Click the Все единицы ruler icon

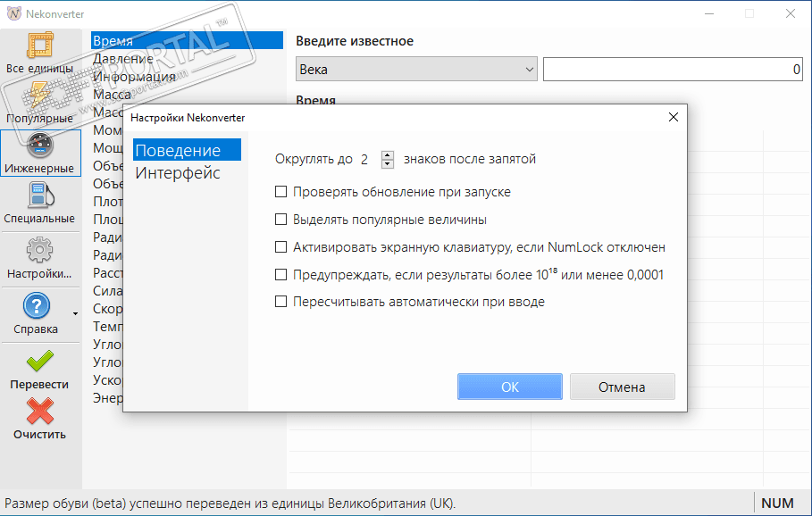[40, 46]
